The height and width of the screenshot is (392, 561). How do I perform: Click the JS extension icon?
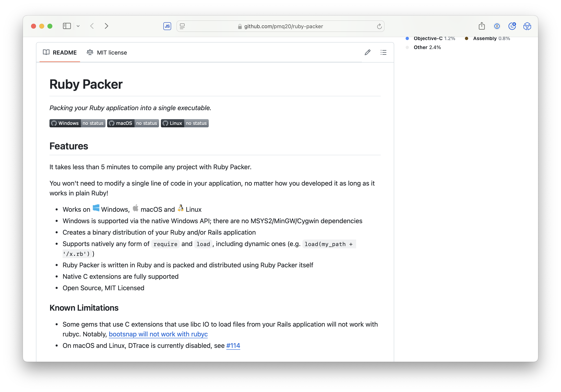167,26
